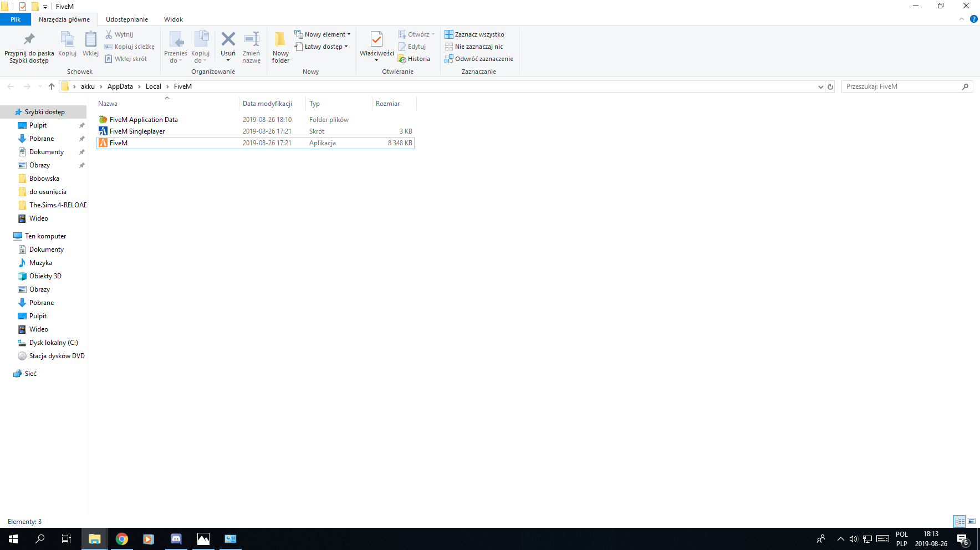Open do usunięcia folder in sidebar
Viewport: 980px width, 550px height.
(48, 192)
